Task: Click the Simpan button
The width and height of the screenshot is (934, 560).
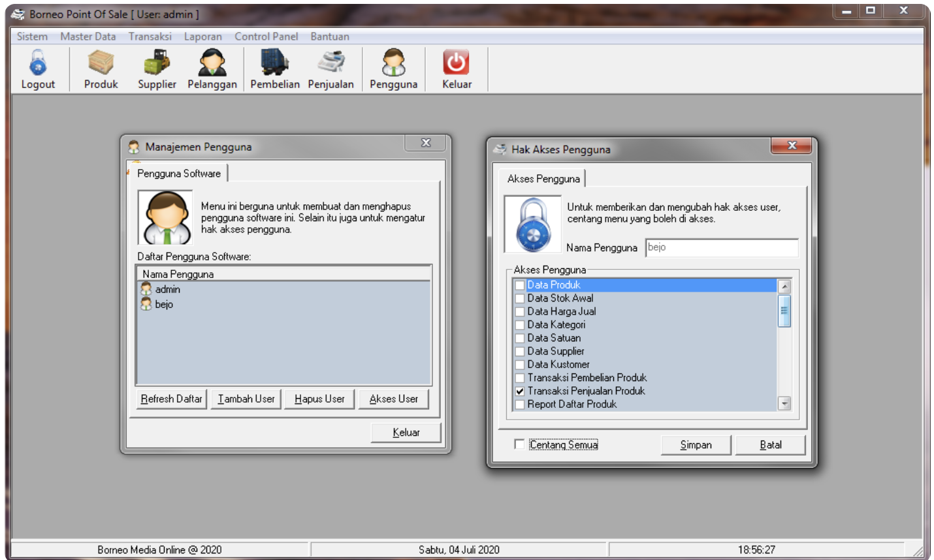Action: [x=696, y=445]
